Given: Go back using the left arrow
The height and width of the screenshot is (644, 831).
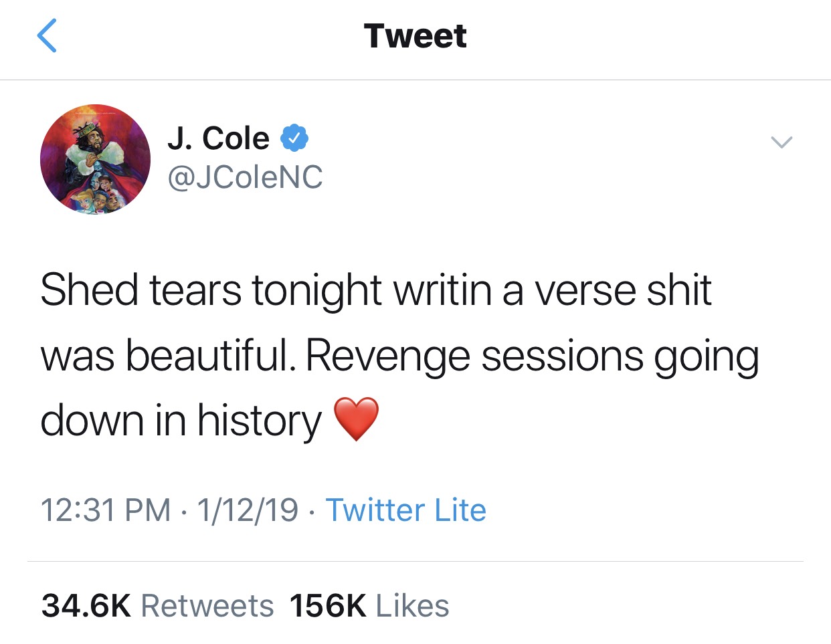Looking at the screenshot, I should tap(47, 35).
